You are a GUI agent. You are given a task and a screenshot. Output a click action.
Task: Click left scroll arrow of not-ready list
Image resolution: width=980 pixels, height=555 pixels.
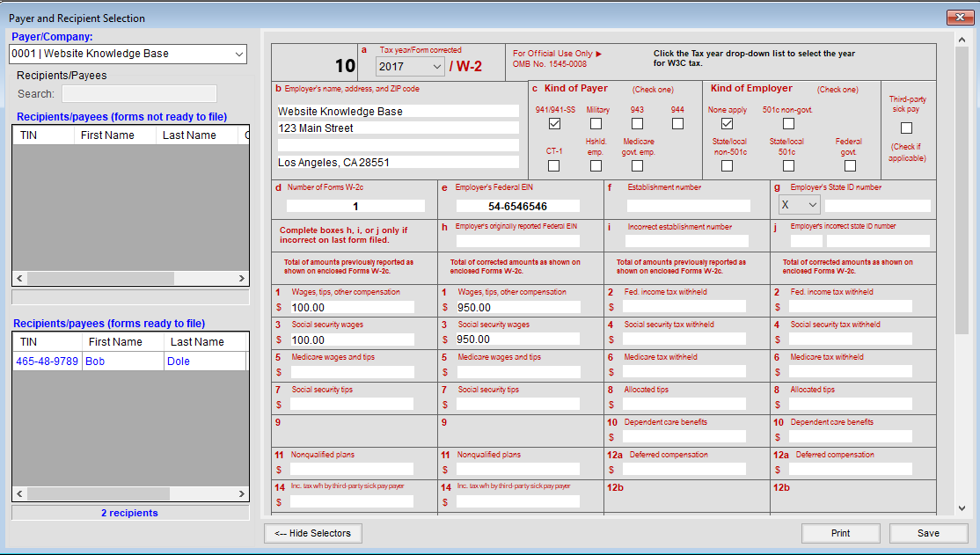click(19, 278)
